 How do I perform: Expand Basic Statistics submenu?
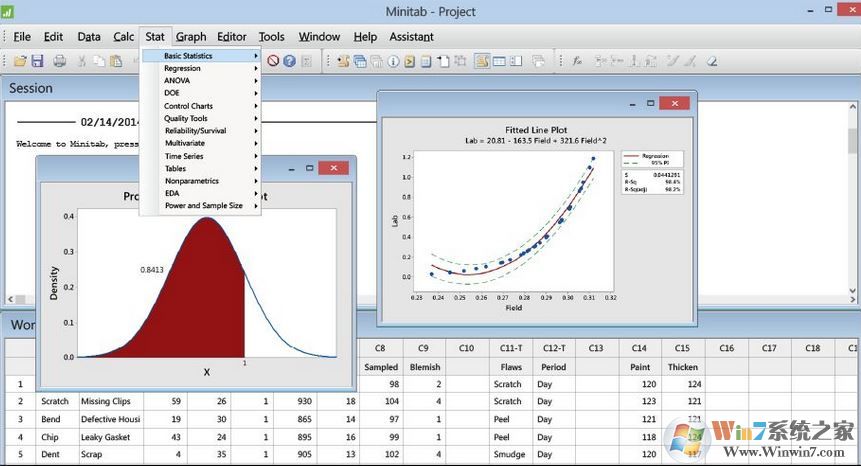pos(201,55)
